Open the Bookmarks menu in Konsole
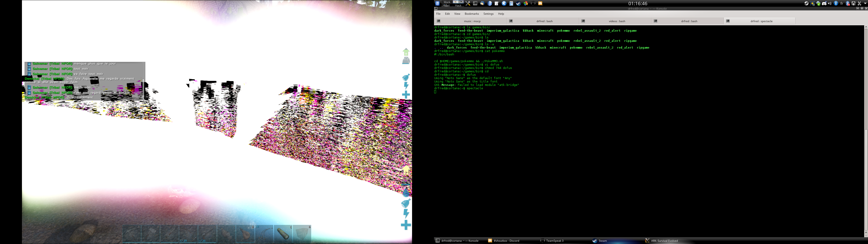This screenshot has width=868, height=244. pyautogui.click(x=471, y=14)
